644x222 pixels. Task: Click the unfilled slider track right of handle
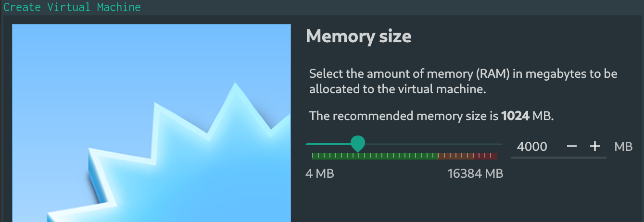point(433,144)
